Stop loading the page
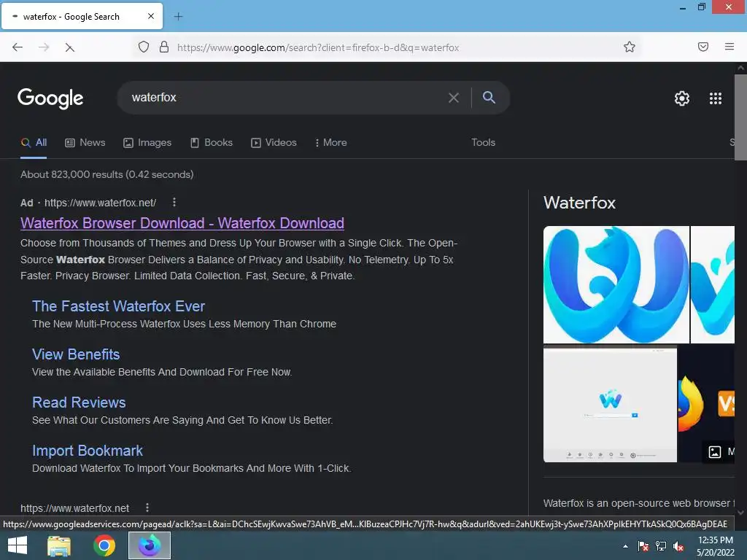This screenshot has height=560, width=747. pyautogui.click(x=69, y=47)
